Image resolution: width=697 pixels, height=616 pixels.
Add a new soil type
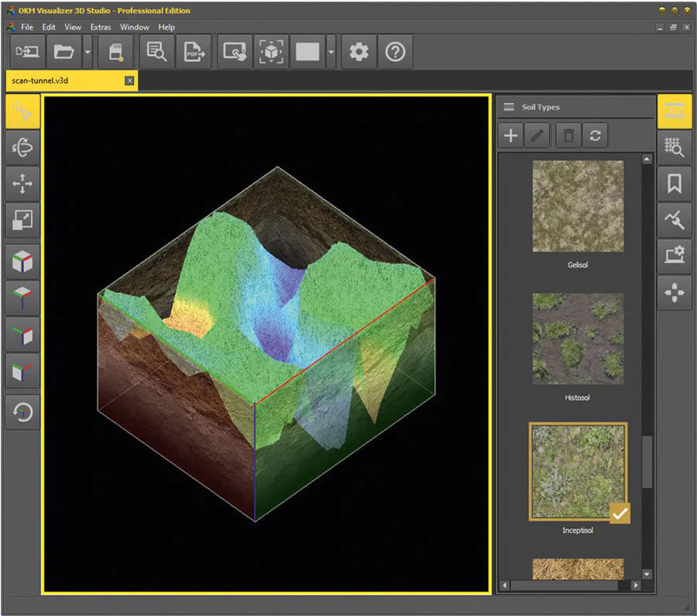point(511,135)
